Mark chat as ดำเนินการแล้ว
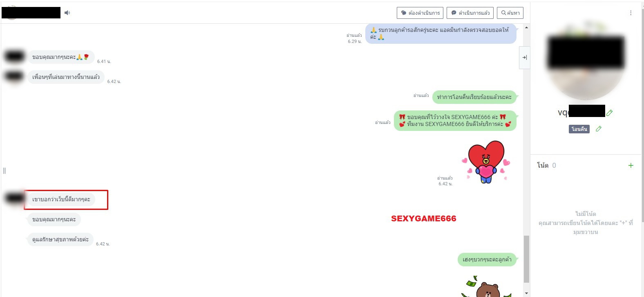 click(470, 13)
